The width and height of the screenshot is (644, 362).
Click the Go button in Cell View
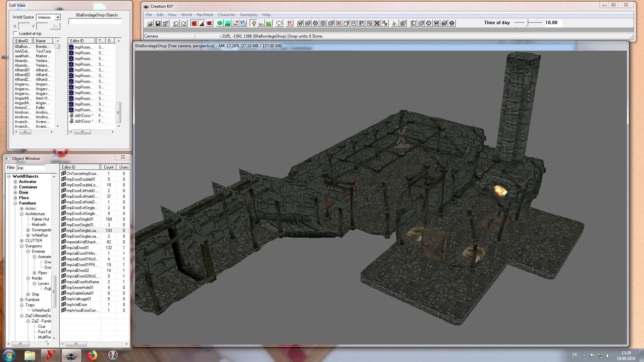point(55,26)
